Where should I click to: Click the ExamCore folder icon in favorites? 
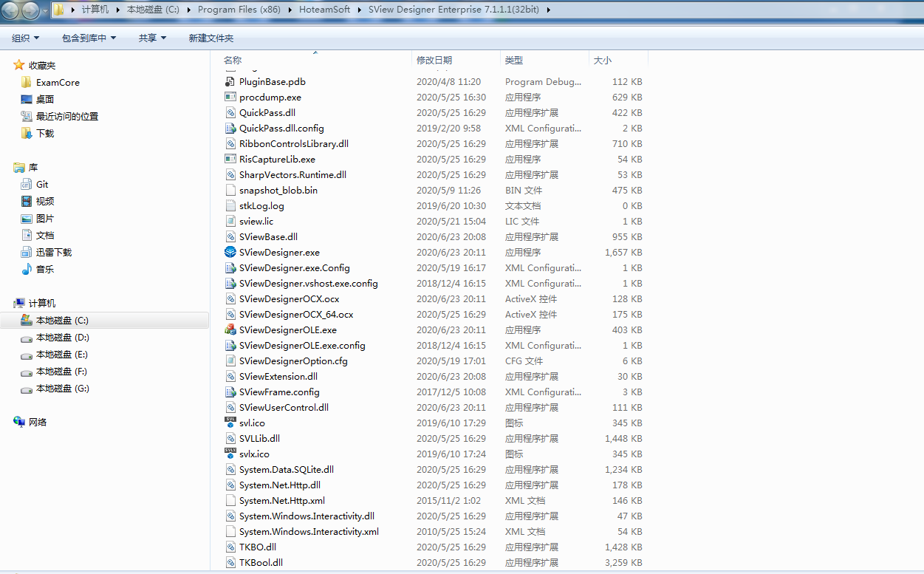point(27,82)
